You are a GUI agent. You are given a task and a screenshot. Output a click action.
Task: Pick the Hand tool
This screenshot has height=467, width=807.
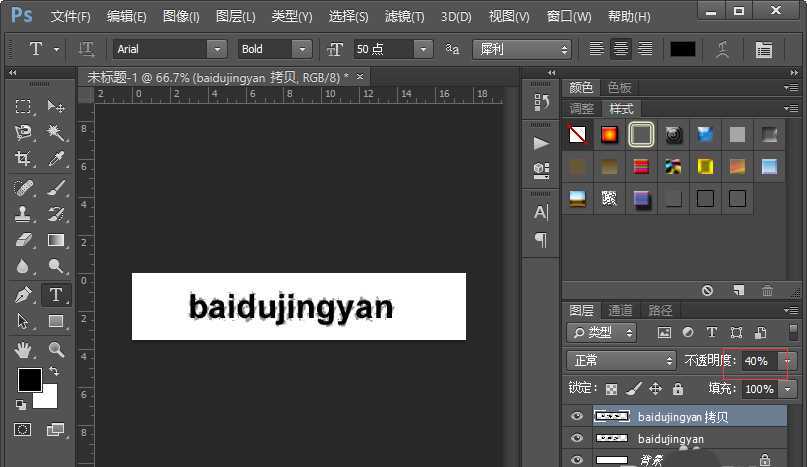point(24,349)
